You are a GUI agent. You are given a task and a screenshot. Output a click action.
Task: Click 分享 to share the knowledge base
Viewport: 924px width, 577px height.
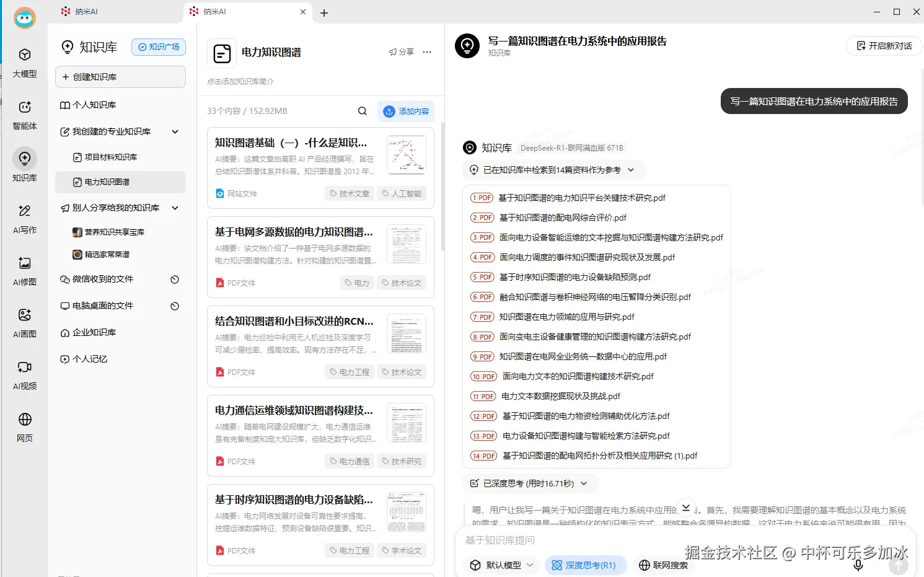pyautogui.click(x=402, y=52)
